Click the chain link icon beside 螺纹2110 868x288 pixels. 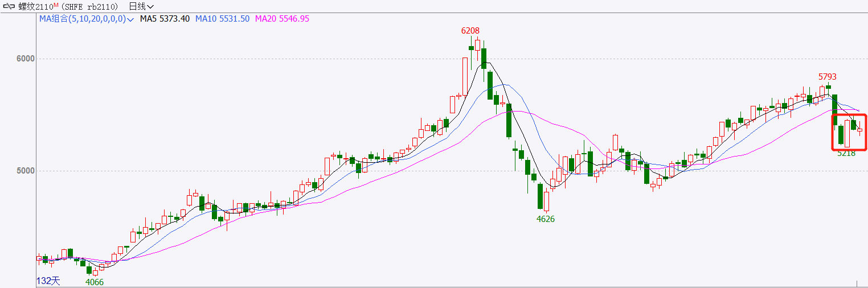[10, 7]
